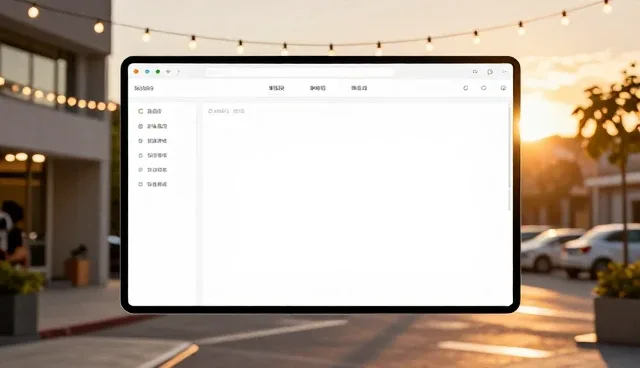The height and width of the screenshot is (368, 640).
Task: Select the third sidebar item
Action: point(153,141)
